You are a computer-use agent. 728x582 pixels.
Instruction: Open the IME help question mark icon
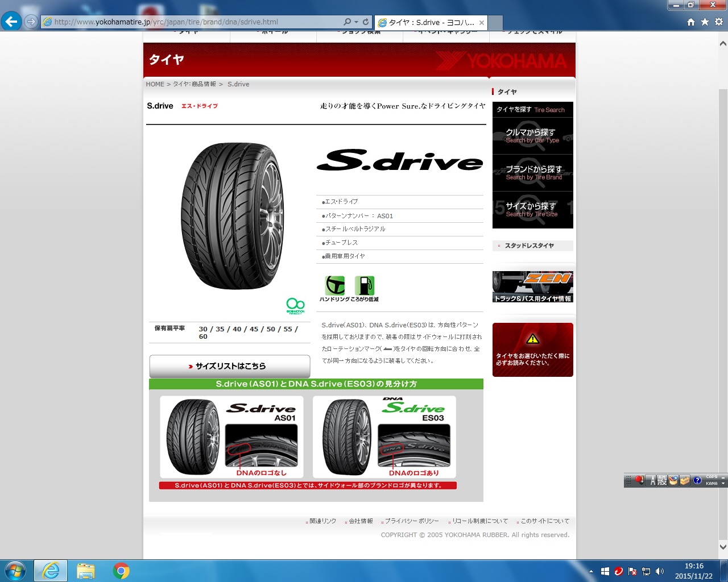tap(697, 481)
